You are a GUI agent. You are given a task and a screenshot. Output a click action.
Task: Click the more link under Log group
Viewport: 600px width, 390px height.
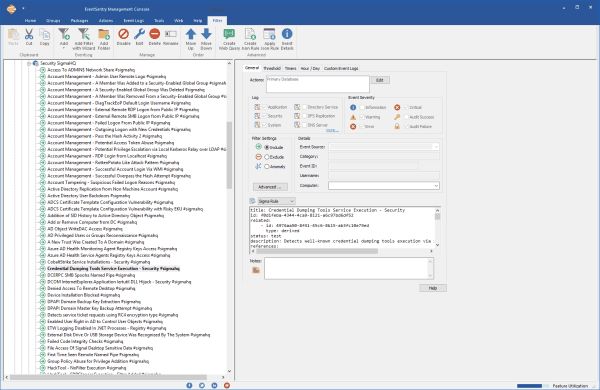[x=332, y=131]
